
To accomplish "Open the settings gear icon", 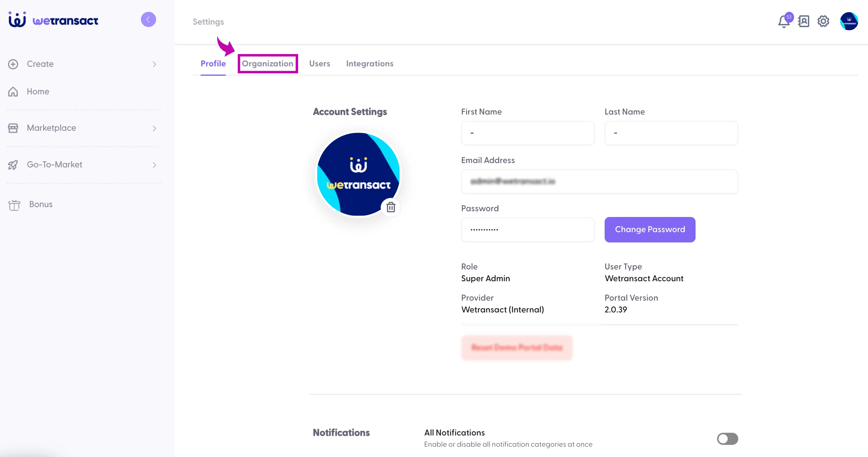I will [823, 21].
